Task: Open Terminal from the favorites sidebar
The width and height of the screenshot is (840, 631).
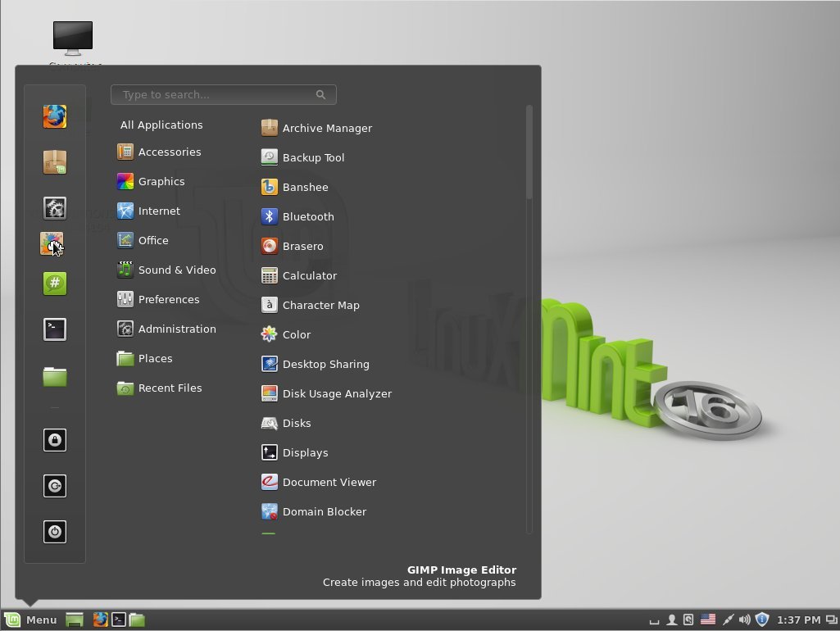Action: point(55,329)
